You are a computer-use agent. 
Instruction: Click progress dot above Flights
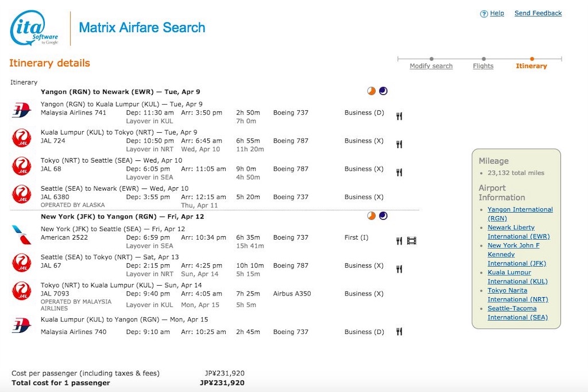click(483, 59)
